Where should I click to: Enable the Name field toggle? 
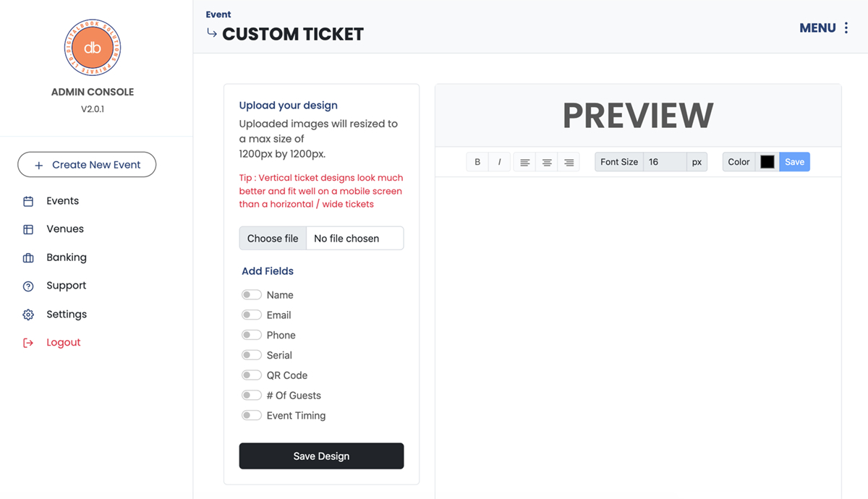click(x=252, y=295)
